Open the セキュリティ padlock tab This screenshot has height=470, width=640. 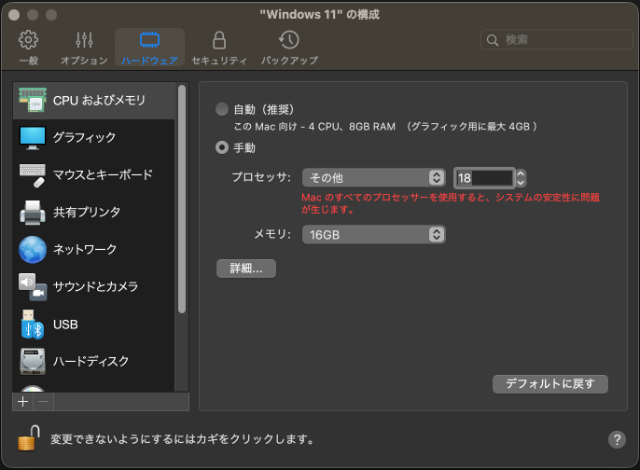(x=219, y=48)
